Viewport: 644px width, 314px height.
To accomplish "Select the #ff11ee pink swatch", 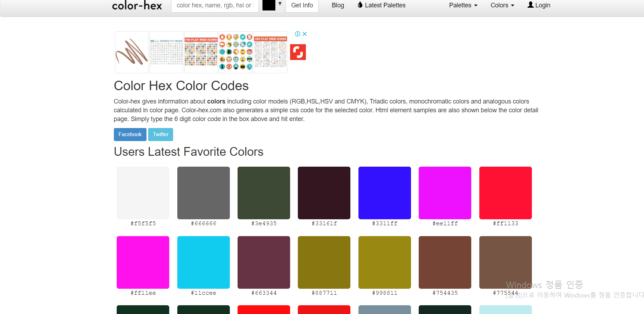I will tap(143, 262).
